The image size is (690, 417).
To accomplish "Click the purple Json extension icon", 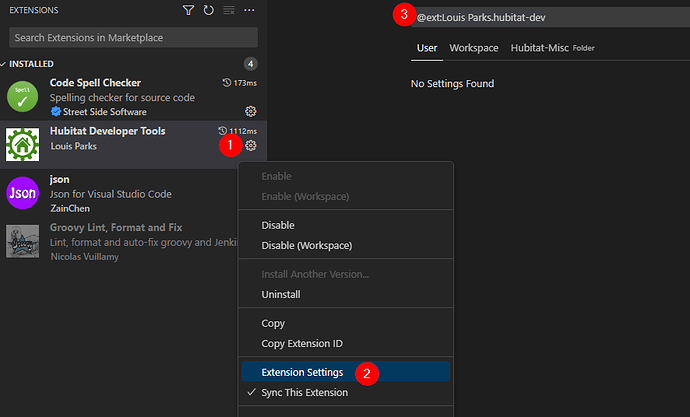I will click(x=22, y=193).
